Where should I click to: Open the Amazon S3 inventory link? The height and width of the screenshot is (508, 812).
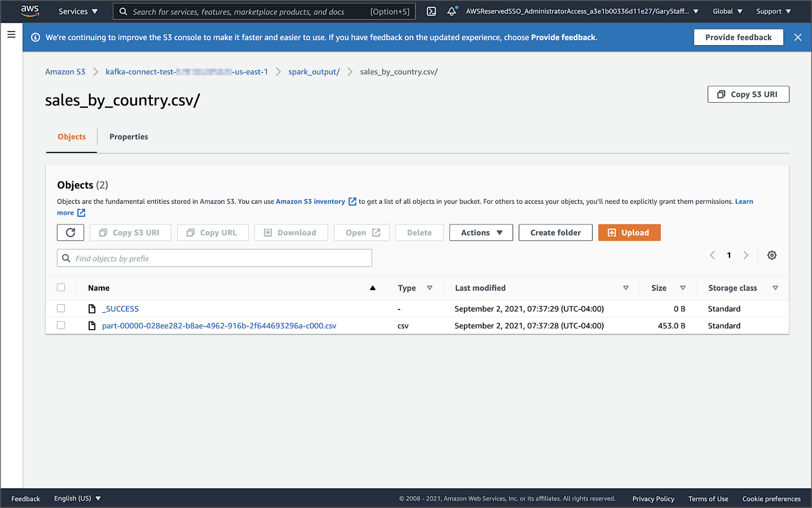pyautogui.click(x=311, y=202)
